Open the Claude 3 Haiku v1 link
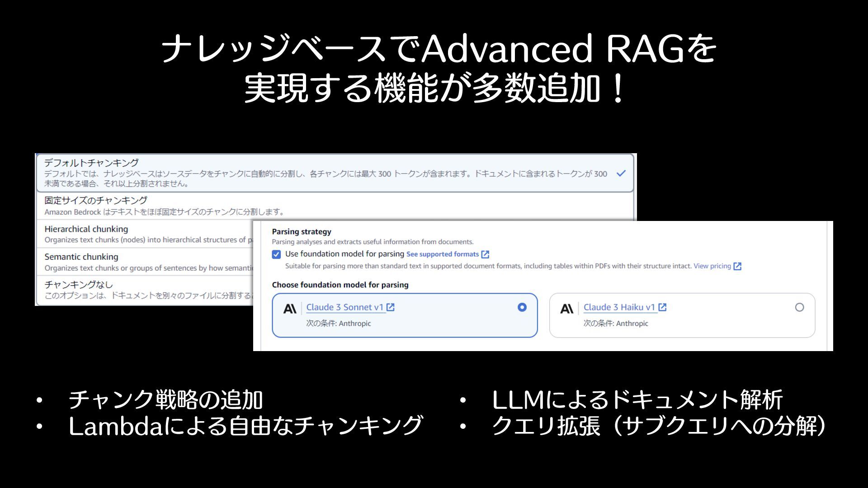Screen dimensions: 868x488 pyautogui.click(x=619, y=307)
